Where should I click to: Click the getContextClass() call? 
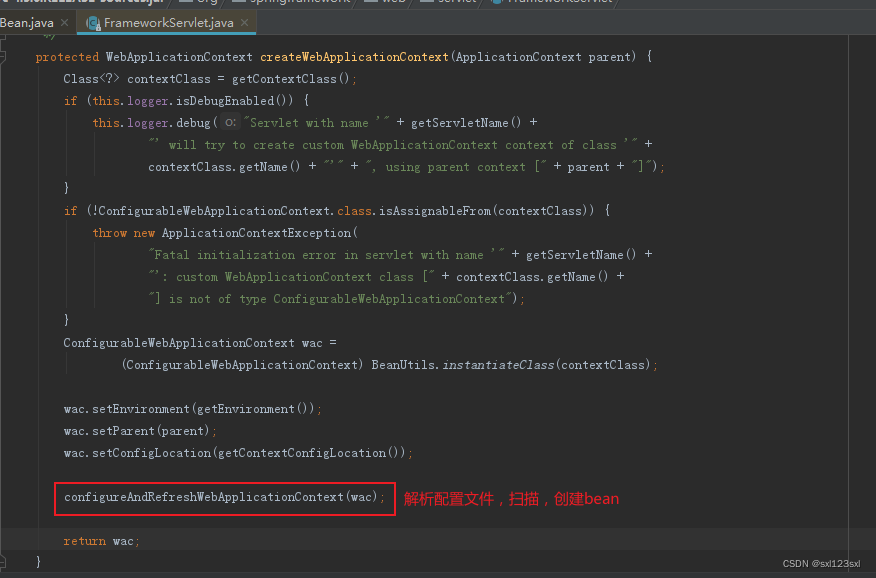click(x=291, y=79)
